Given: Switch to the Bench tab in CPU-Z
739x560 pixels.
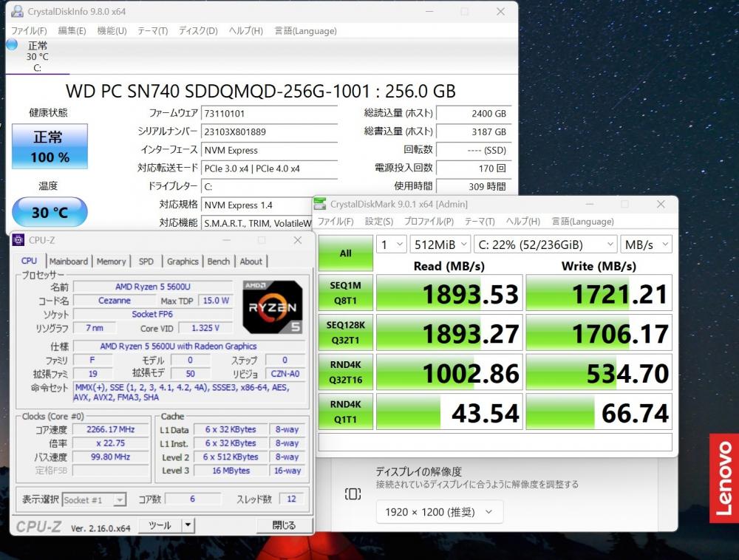Looking at the screenshot, I should pos(219,262).
